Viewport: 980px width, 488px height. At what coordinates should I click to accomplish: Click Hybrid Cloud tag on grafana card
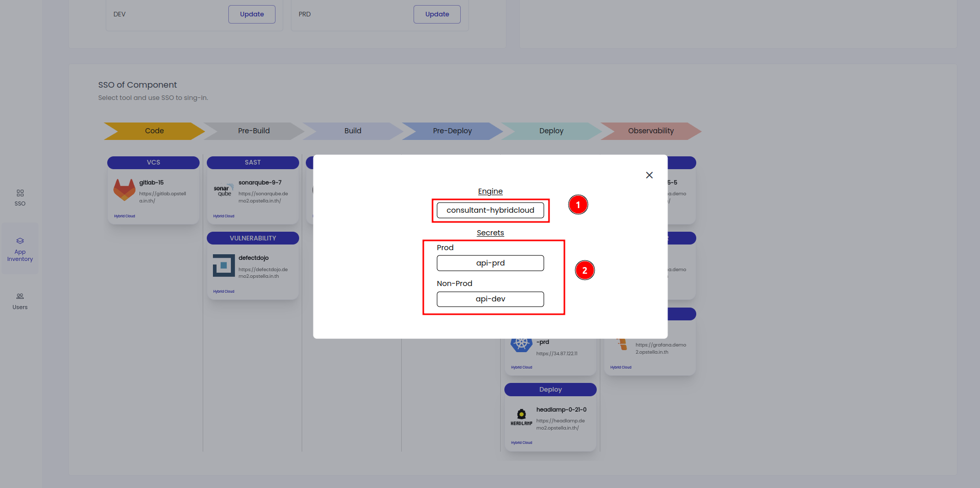coord(621,367)
